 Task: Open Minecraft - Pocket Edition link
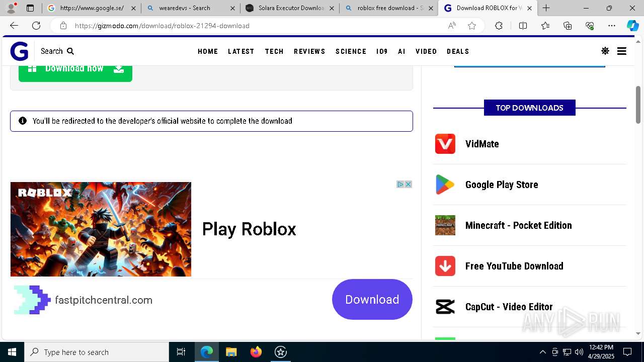(519, 225)
